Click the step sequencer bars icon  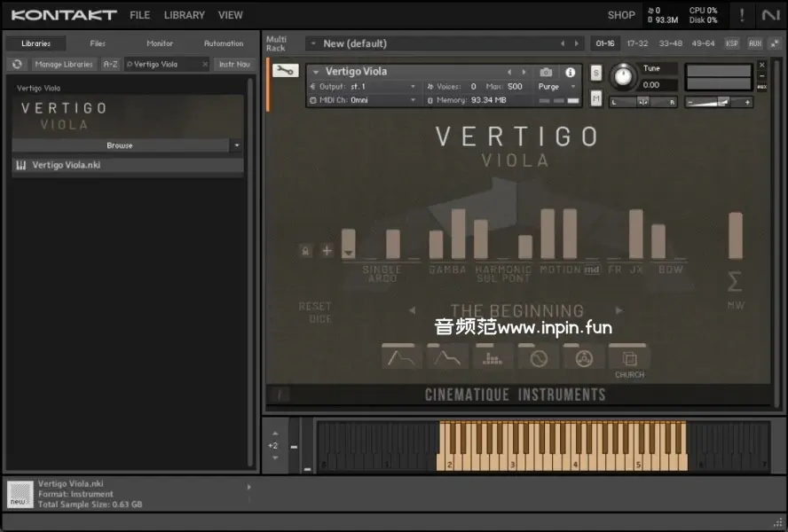[x=492, y=358]
